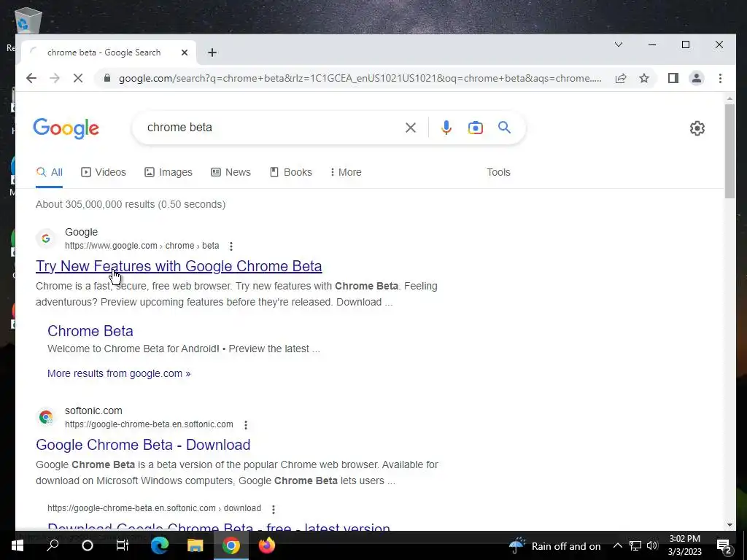Open the Chrome Beta sub-result link
Screen dimensions: 747x560
90,331
